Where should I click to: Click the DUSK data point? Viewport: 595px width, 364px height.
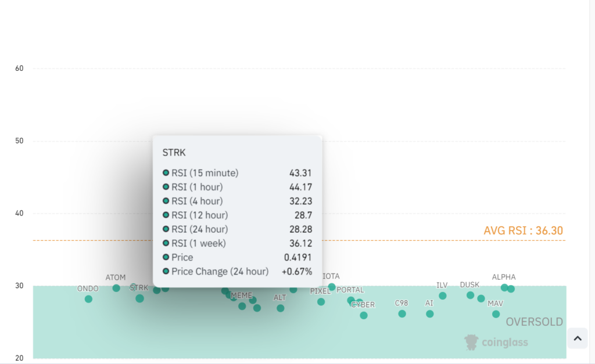470,295
